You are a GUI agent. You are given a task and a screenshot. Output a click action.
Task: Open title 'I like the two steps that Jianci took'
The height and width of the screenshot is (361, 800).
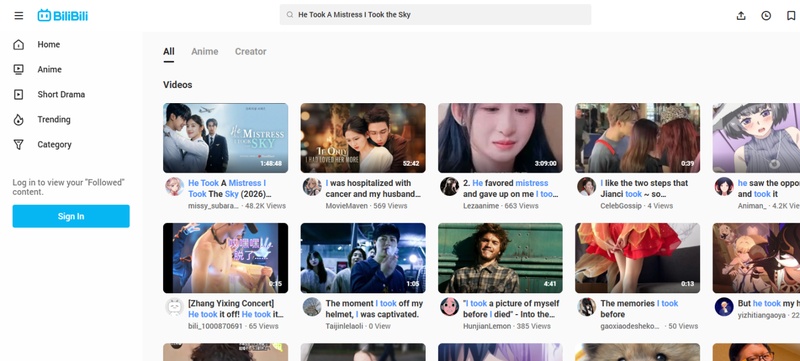tap(644, 188)
